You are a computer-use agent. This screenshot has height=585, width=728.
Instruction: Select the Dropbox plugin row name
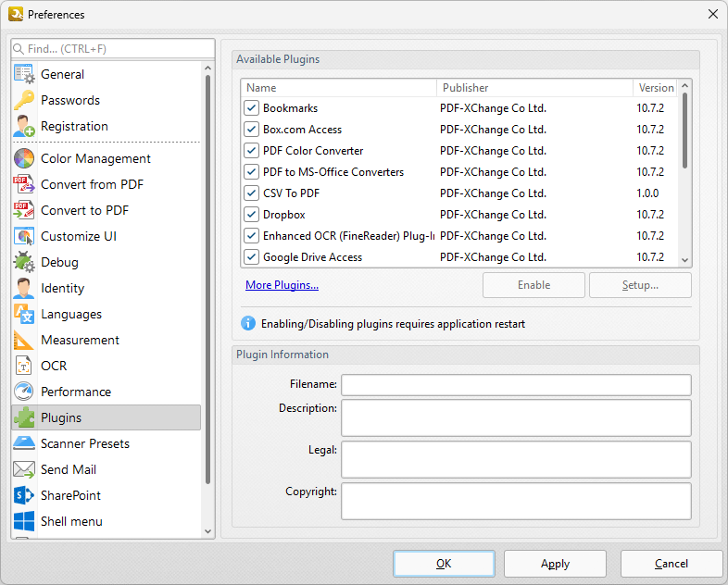pyautogui.click(x=284, y=215)
